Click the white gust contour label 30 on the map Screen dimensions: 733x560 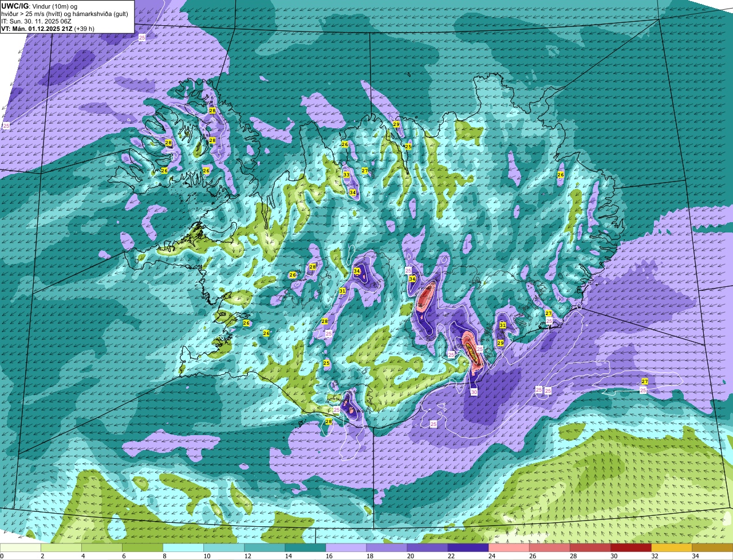[x=474, y=392]
